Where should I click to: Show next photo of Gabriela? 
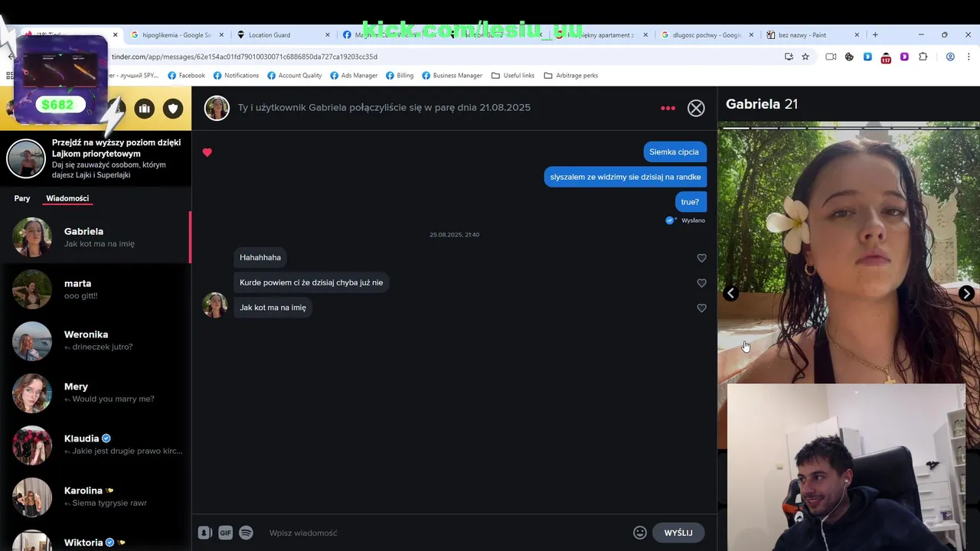966,293
